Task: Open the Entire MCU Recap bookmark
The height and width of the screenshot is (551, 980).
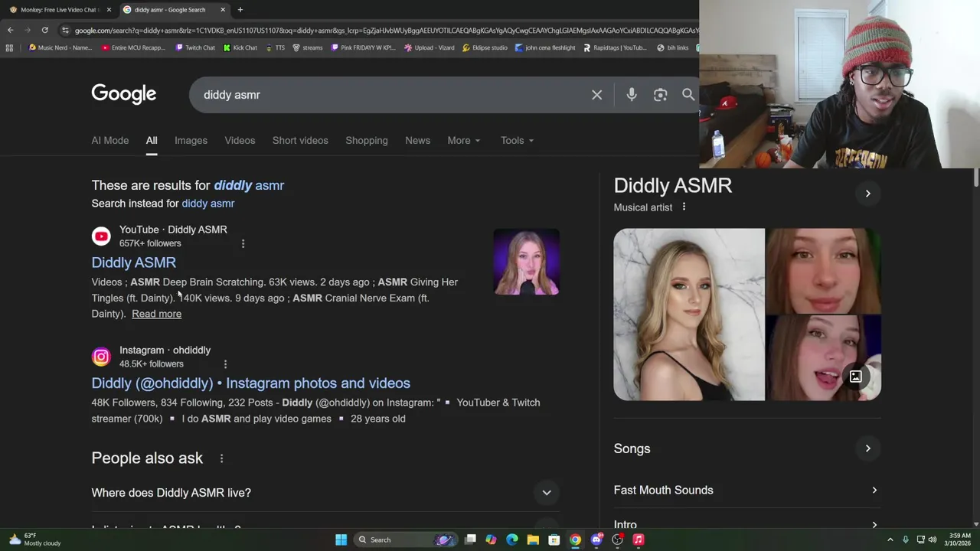Action: [x=133, y=47]
